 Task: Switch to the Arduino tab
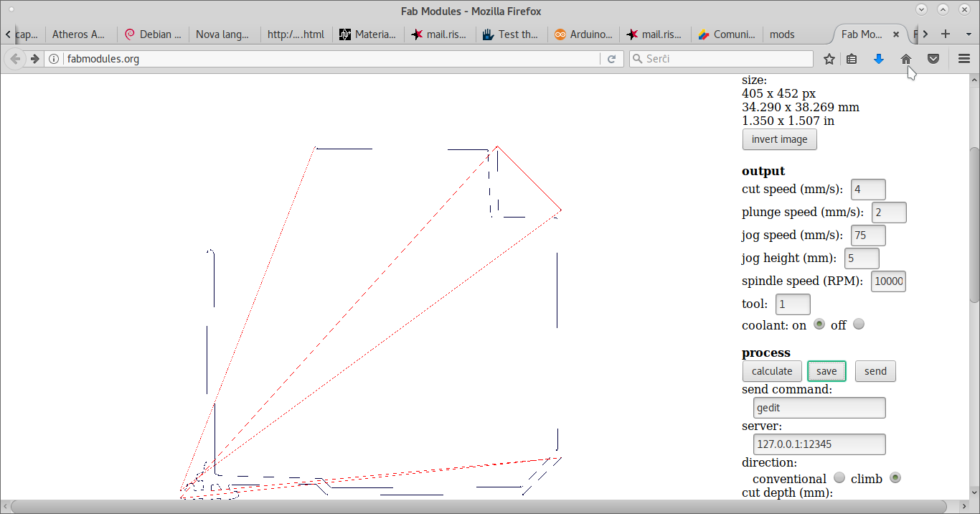click(583, 34)
